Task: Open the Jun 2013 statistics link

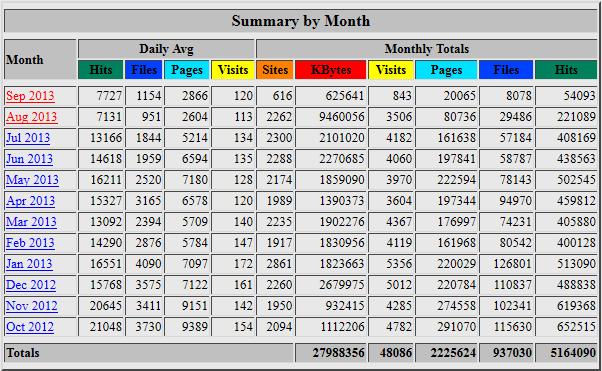Action: pos(30,159)
